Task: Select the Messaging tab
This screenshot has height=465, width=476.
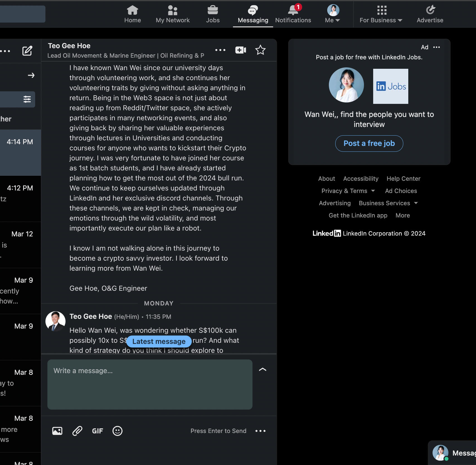Action: [x=253, y=14]
